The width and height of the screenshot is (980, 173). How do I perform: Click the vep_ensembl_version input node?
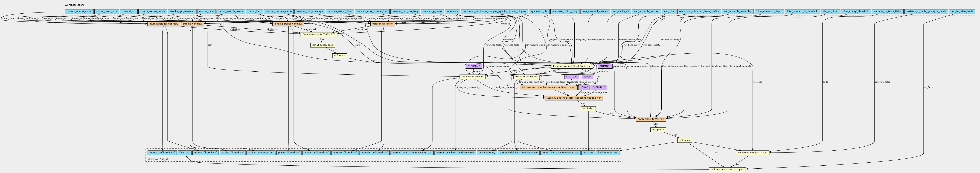[x=647, y=11]
